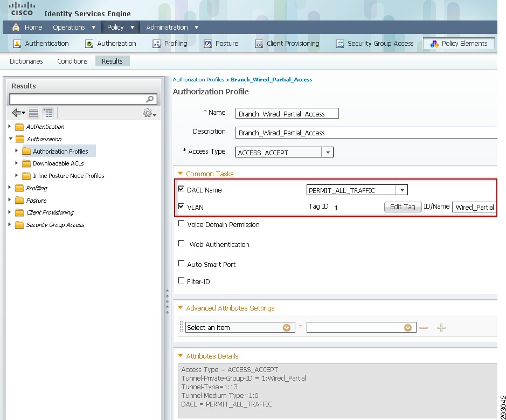Viewport: 506px width, 420px height.
Task: Remove the advanced attribute row with the minus icon
Action: [x=424, y=328]
